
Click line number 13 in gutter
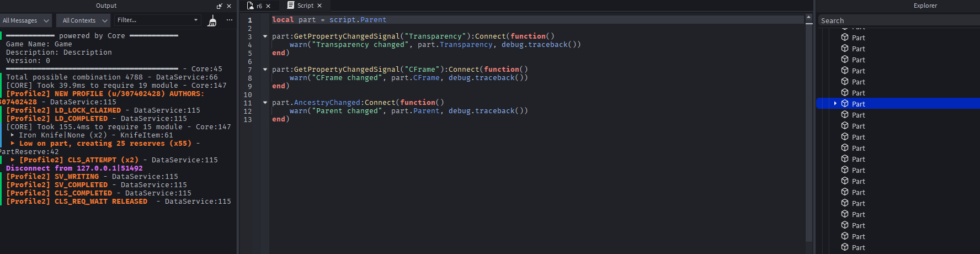(x=248, y=119)
